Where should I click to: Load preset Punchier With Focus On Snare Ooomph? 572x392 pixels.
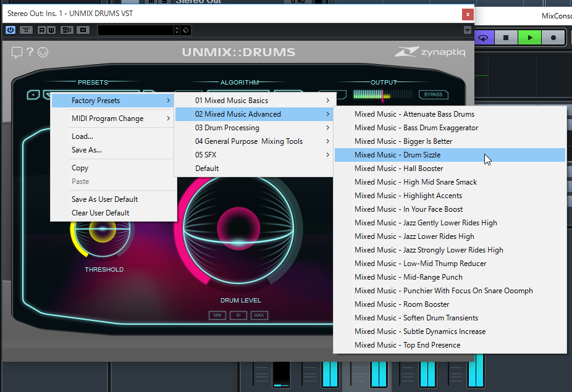tap(450, 291)
